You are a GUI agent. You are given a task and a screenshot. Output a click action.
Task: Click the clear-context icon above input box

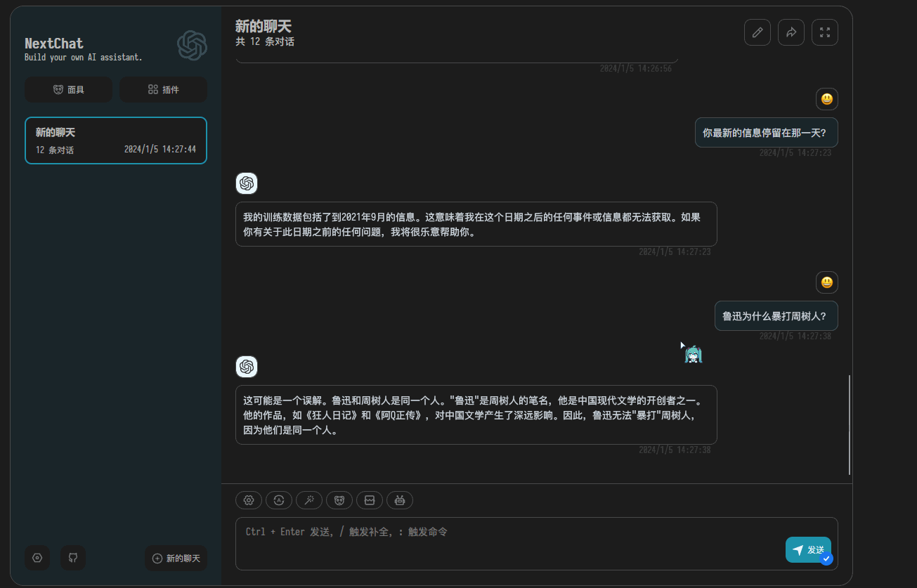[370, 500]
